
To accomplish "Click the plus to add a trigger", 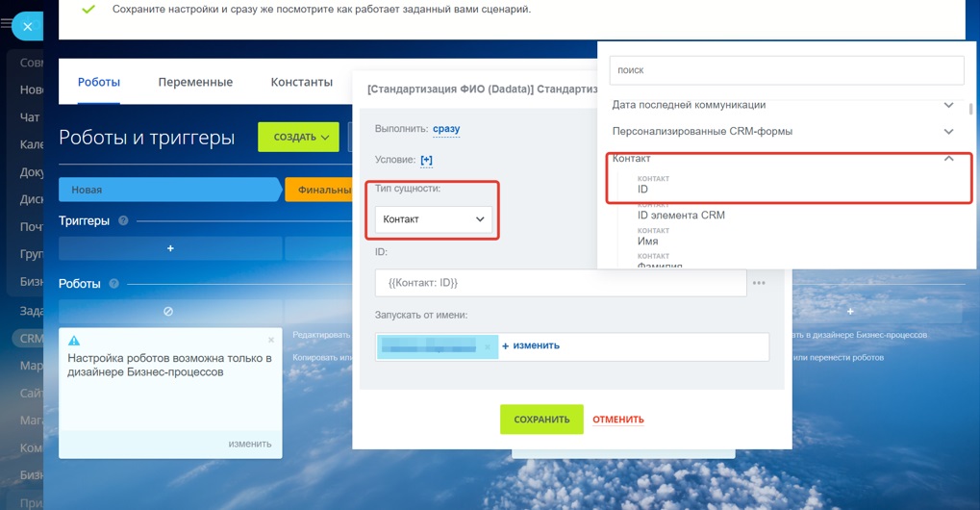I will [170, 249].
